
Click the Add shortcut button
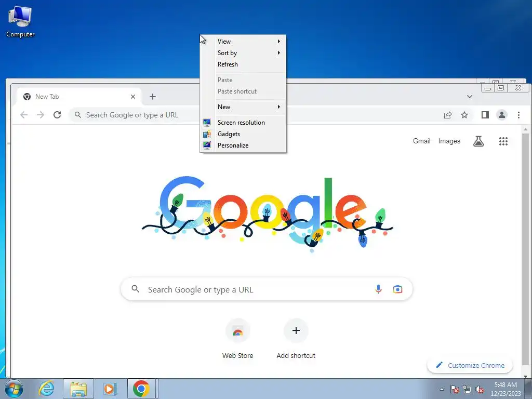[296, 339]
